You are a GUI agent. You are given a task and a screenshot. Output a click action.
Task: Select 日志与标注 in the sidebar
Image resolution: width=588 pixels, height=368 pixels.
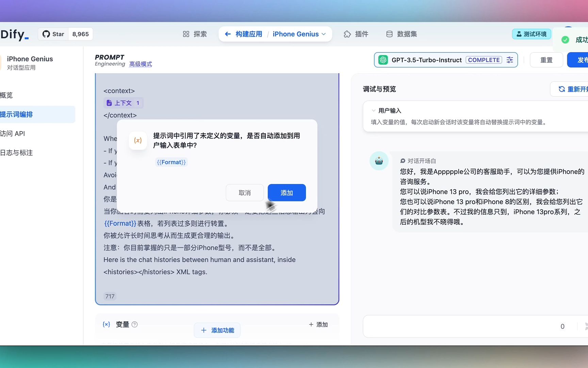(17, 153)
